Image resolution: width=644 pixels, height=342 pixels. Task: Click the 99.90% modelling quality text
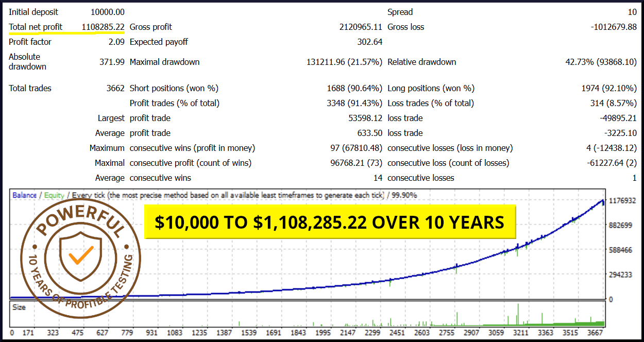point(403,195)
